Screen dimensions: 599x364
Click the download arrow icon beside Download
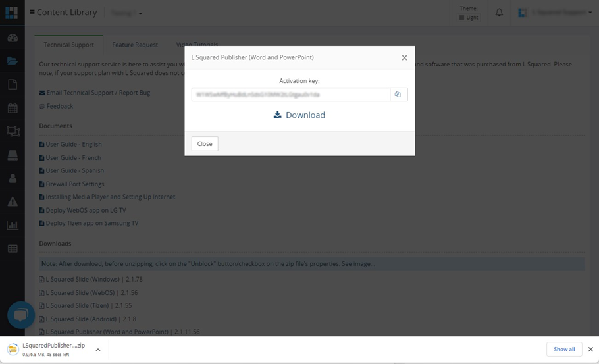(277, 115)
